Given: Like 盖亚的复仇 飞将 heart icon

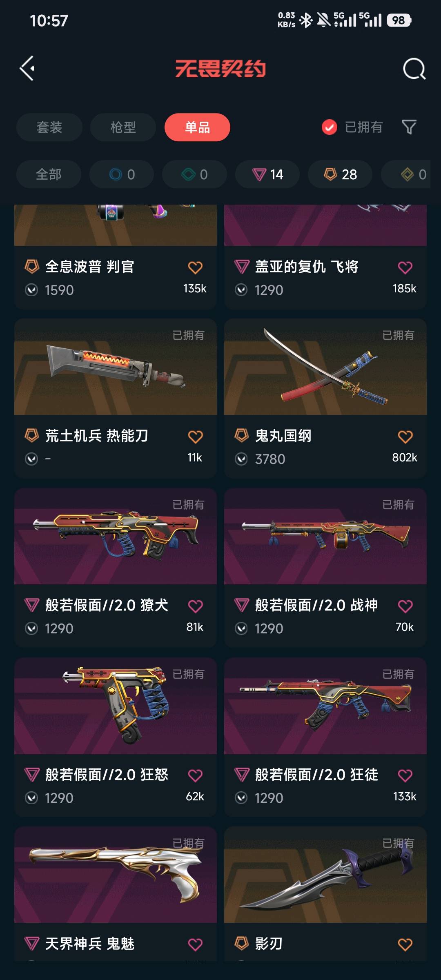Looking at the screenshot, I should [405, 267].
